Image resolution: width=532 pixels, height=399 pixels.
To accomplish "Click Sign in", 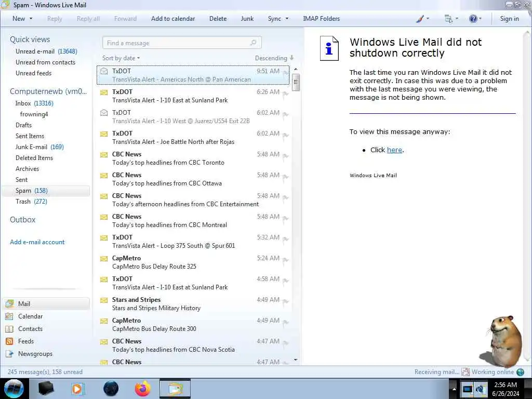I will click(509, 19).
